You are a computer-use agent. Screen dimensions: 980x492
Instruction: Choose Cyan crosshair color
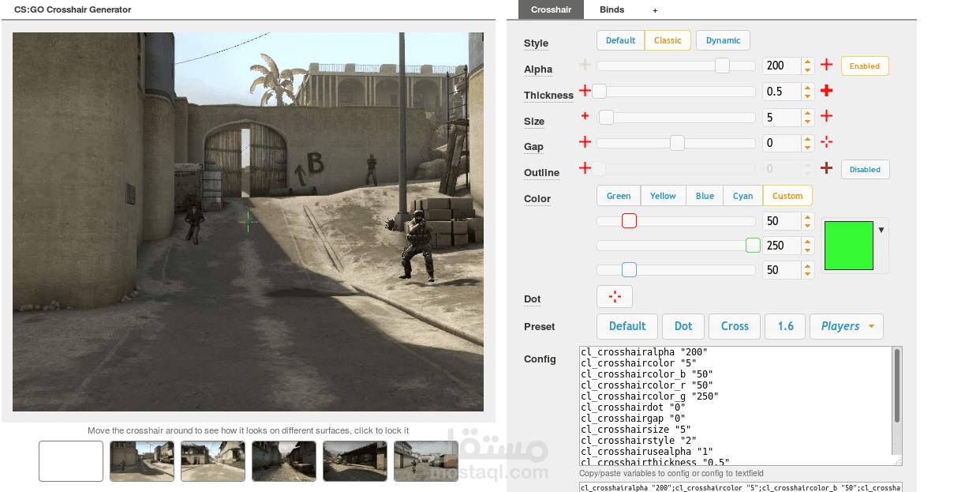tap(743, 196)
